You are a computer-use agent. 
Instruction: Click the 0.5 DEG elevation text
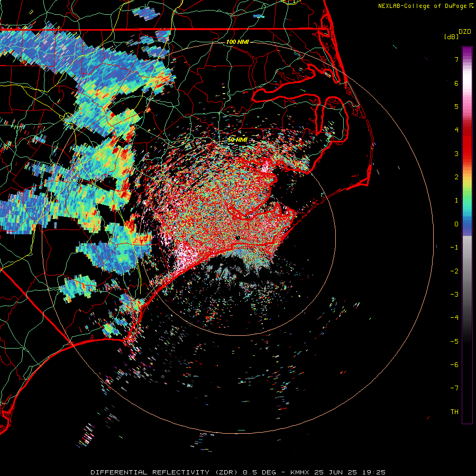260,472
